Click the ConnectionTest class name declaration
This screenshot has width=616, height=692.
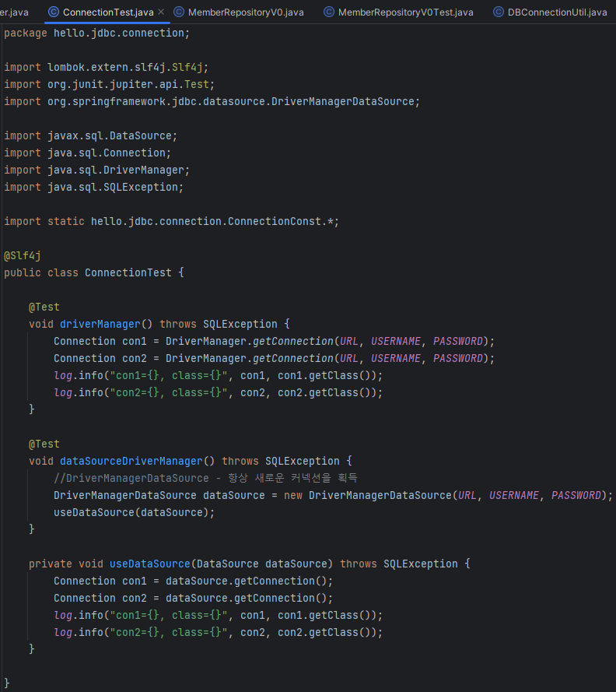tap(128, 272)
